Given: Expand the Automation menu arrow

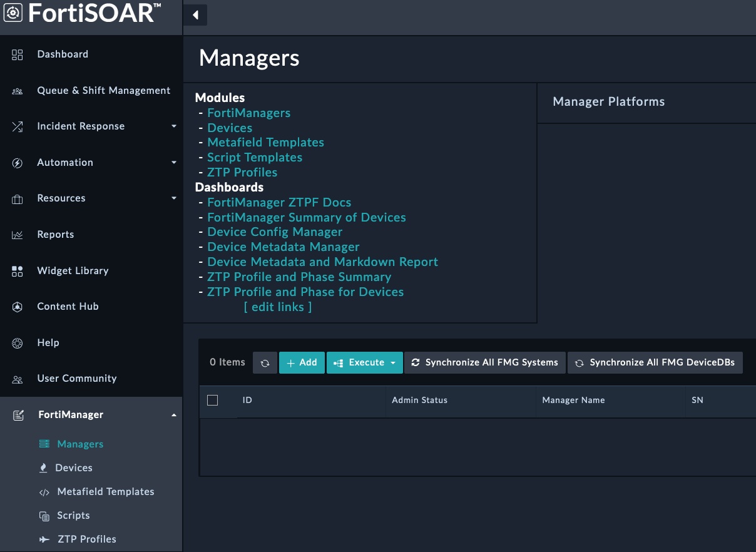Looking at the screenshot, I should pos(174,163).
